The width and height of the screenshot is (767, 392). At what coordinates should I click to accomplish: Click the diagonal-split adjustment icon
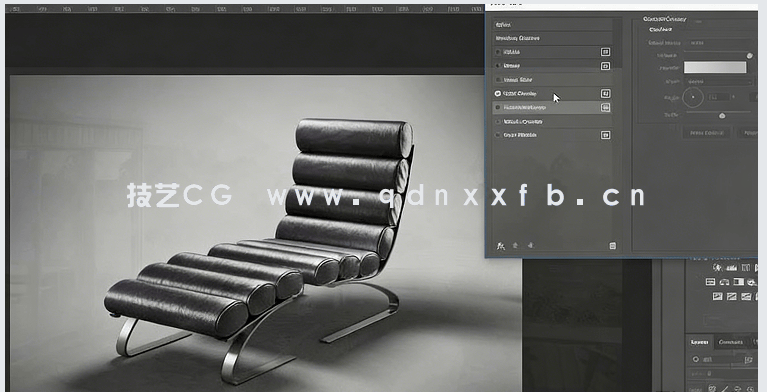[x=732, y=296]
